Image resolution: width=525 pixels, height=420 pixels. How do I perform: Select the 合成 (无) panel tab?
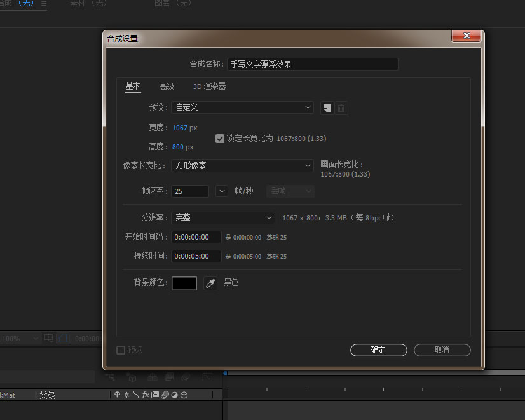pyautogui.click(x=17, y=3)
